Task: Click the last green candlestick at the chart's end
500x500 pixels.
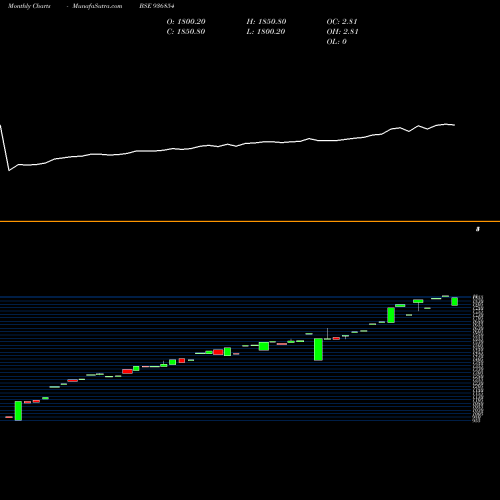Action: point(455,301)
